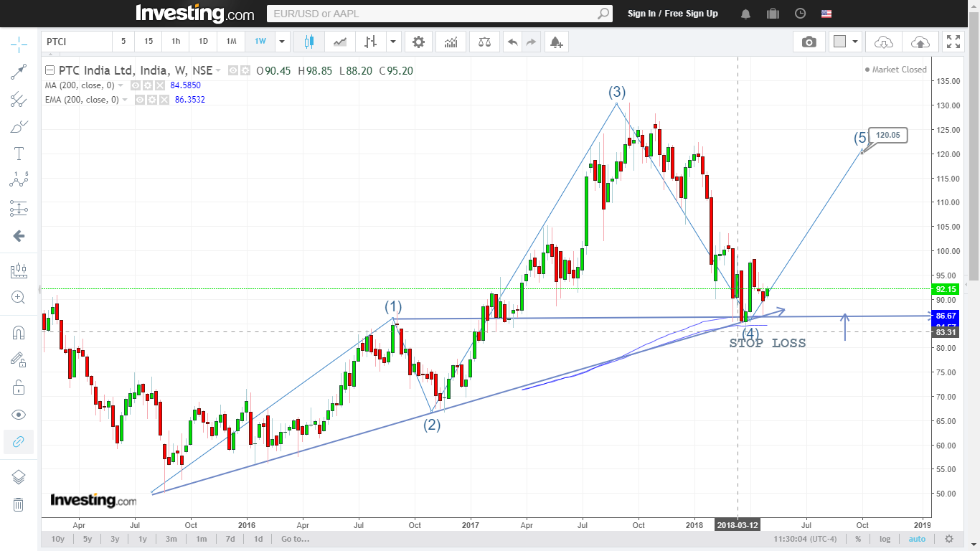Expand the chart style dropdown arrow
Screen dimensions: 980x551
point(393,42)
